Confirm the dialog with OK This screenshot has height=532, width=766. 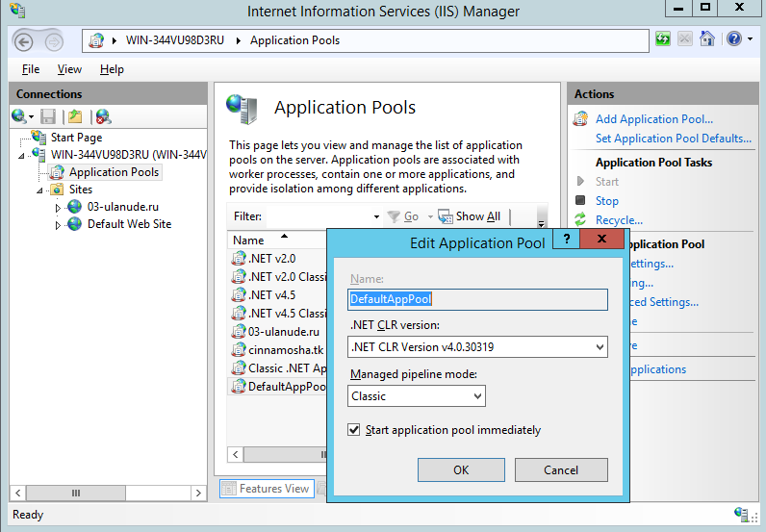(x=461, y=470)
